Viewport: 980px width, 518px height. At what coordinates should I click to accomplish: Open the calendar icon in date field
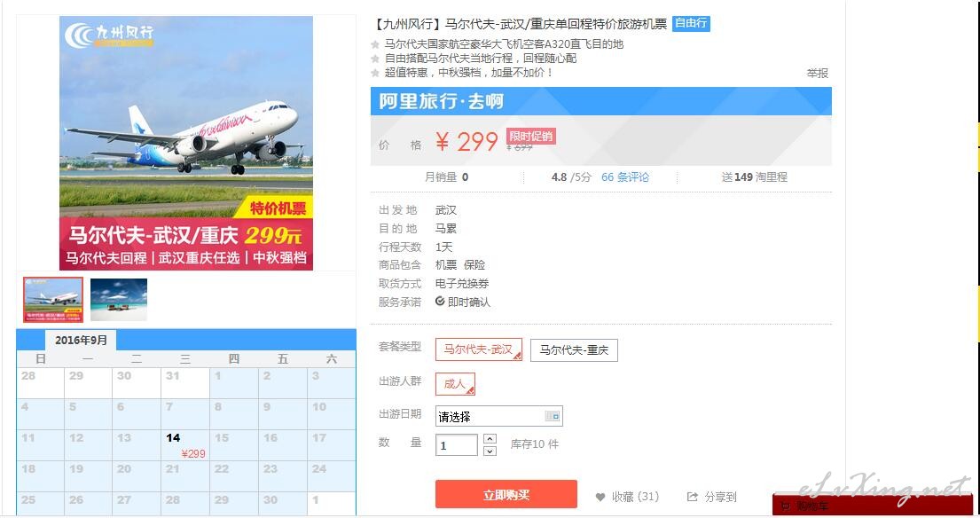pyautogui.click(x=553, y=416)
